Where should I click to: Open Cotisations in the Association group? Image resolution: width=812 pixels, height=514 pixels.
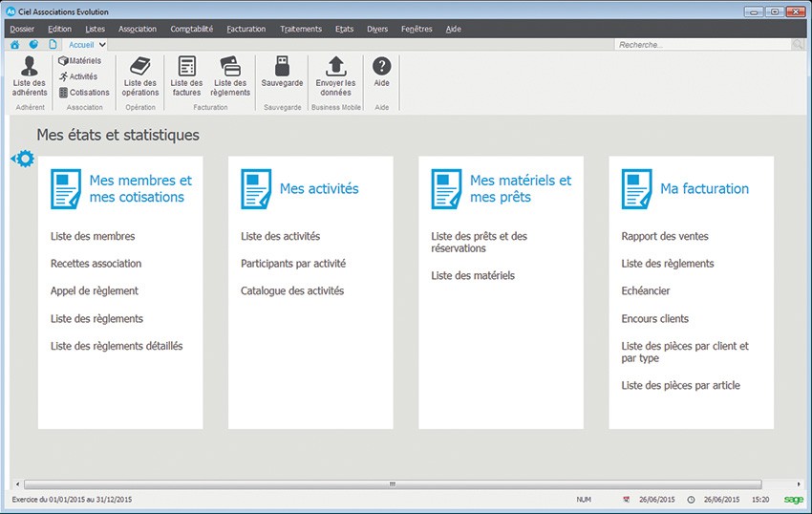tap(64, 93)
